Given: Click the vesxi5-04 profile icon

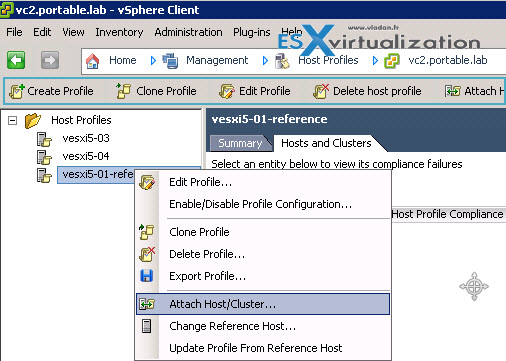Looking at the screenshot, I should [44, 157].
